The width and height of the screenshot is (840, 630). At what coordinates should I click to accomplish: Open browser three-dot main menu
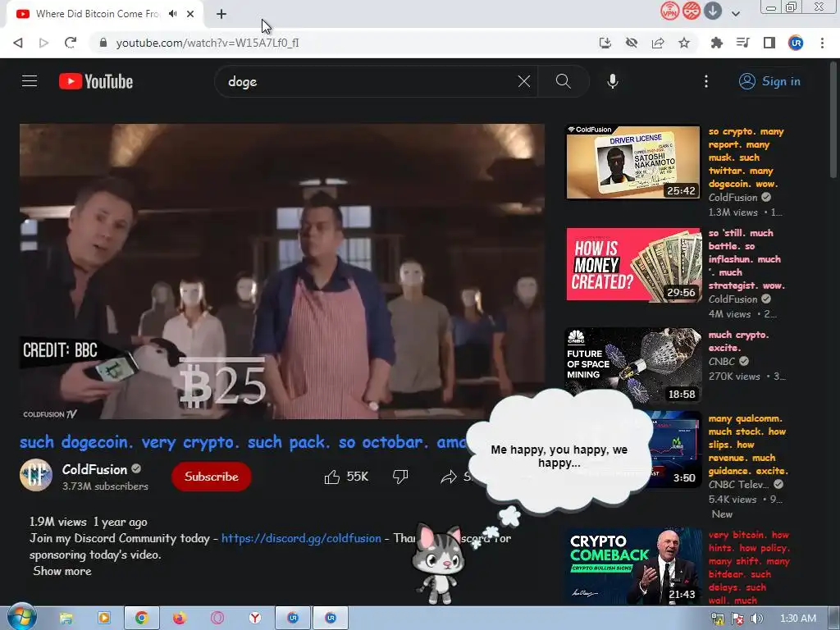[822, 43]
